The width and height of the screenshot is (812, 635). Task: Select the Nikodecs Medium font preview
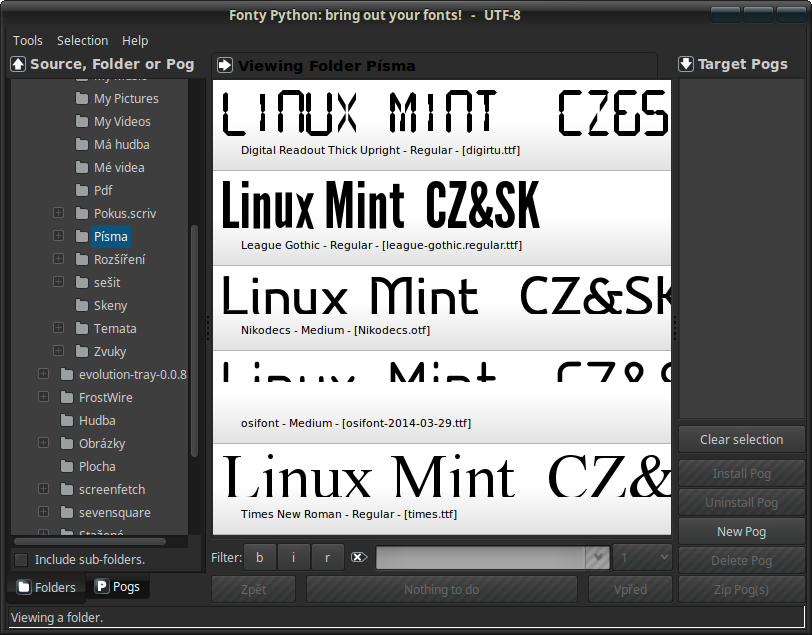point(442,308)
